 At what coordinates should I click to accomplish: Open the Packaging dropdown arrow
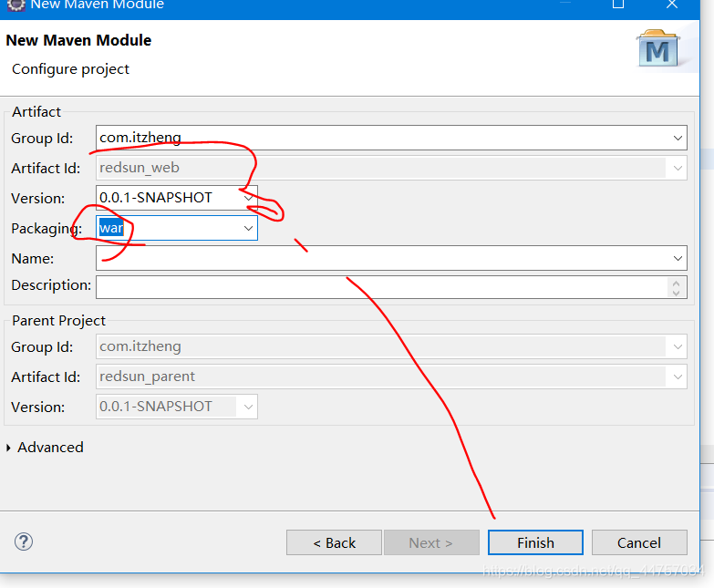pyautogui.click(x=248, y=228)
